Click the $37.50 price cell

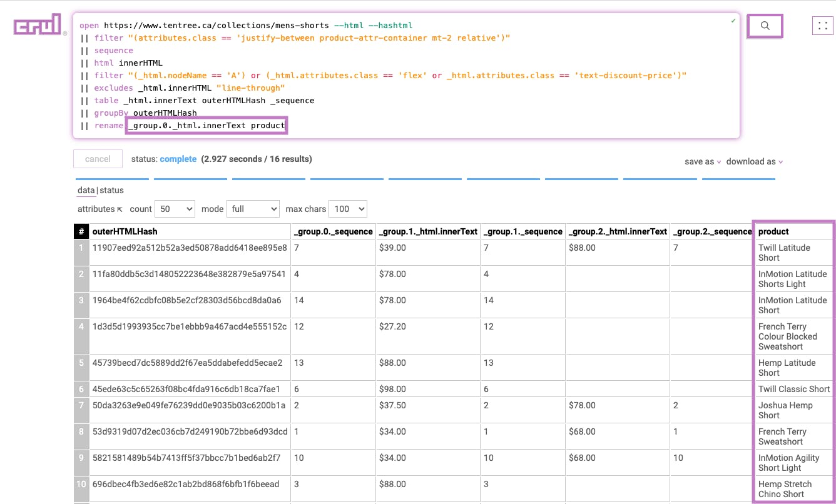(x=428, y=410)
